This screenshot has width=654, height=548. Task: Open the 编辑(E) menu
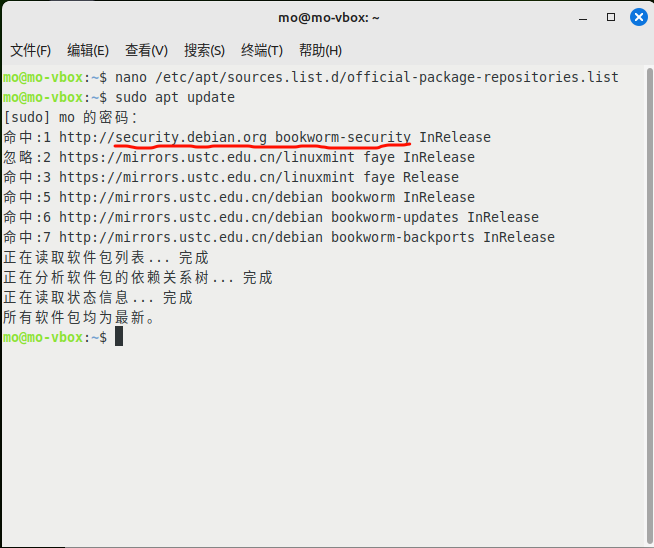(x=88, y=50)
